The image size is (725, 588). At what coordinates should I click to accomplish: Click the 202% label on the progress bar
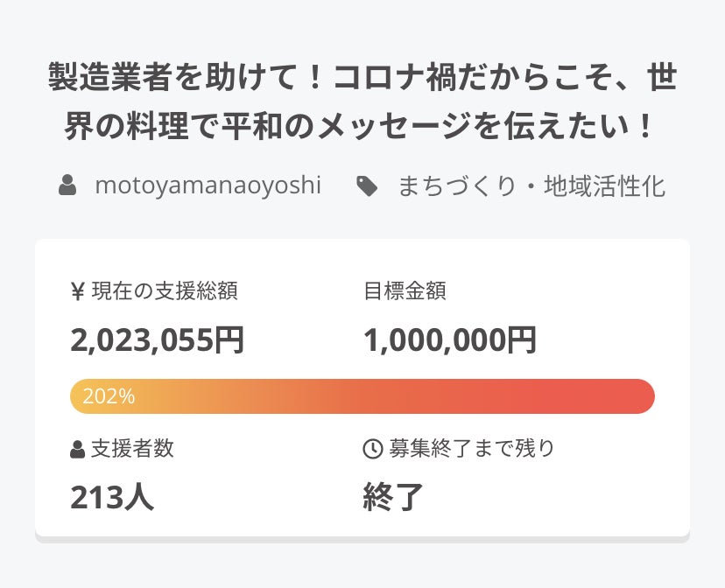(109, 396)
